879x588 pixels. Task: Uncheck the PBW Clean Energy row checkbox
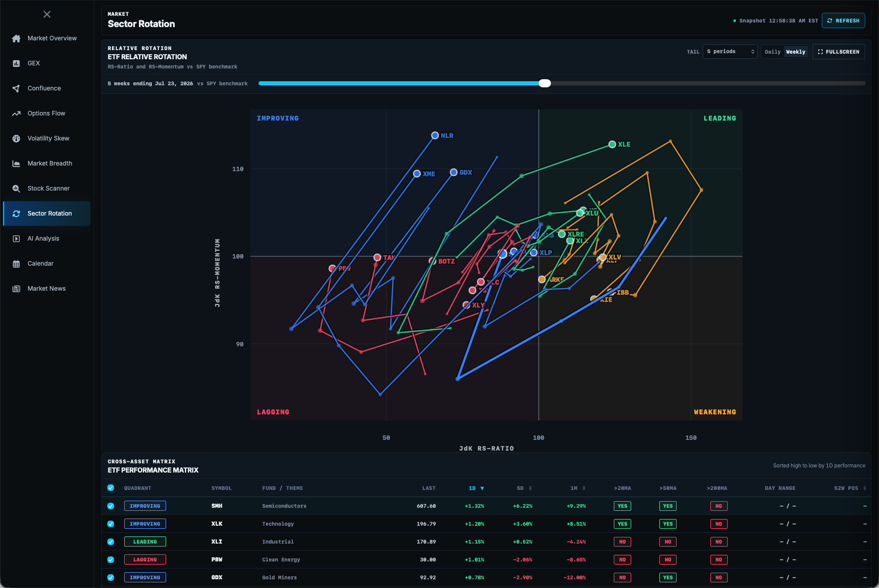[x=111, y=559]
